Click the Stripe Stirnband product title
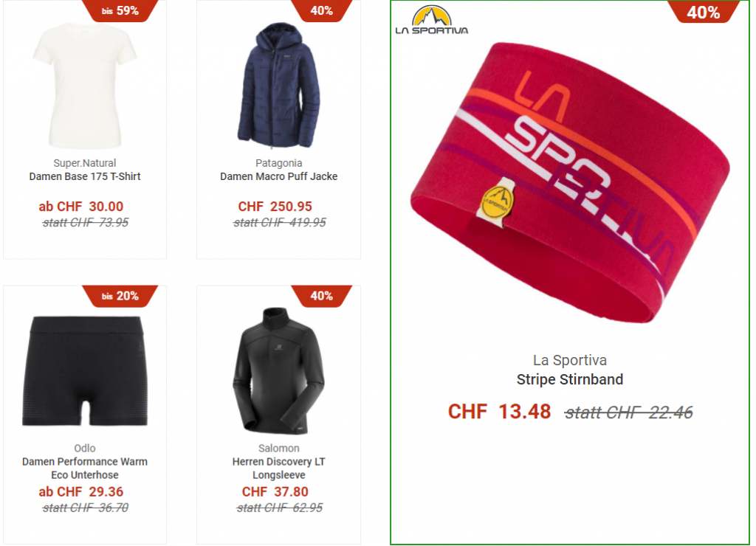The width and height of the screenshot is (756, 546). [x=570, y=379]
